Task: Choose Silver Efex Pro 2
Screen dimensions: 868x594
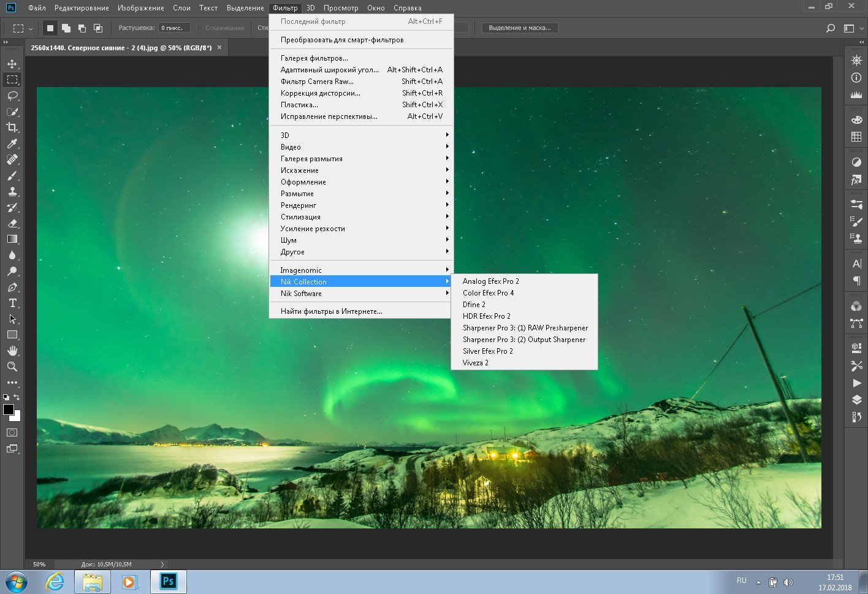Action: [524, 351]
